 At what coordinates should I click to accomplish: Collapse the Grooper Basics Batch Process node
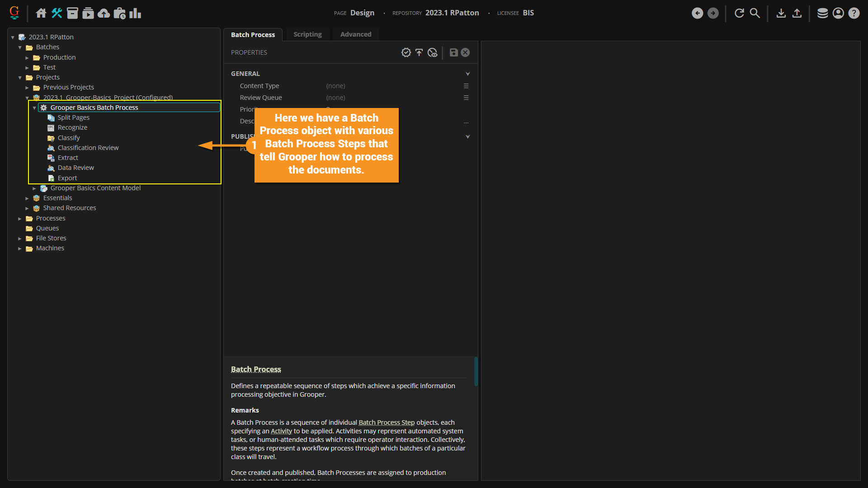coord(34,108)
